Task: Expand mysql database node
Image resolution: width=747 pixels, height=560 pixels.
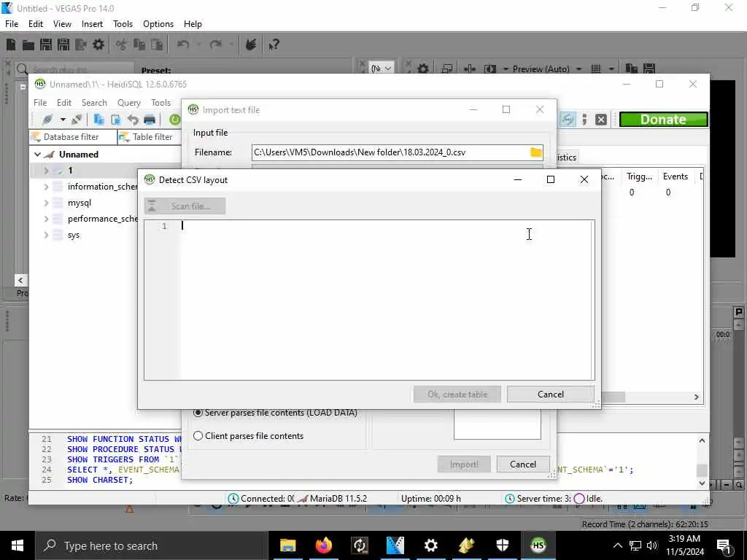Action: (46, 203)
